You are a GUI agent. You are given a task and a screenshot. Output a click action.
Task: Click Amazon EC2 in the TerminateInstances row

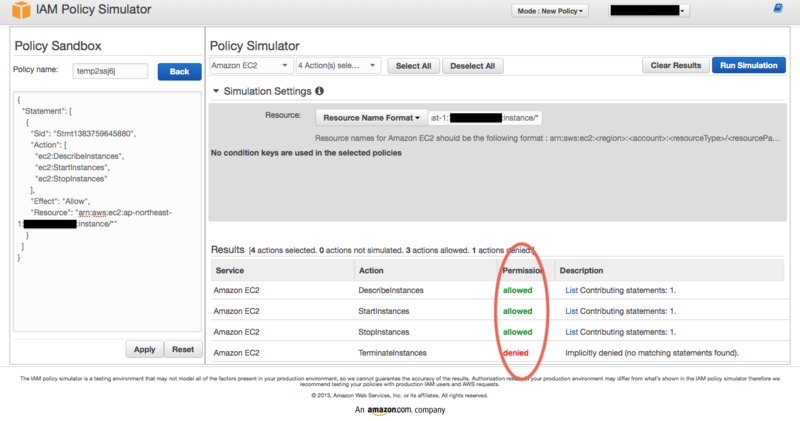(x=236, y=353)
